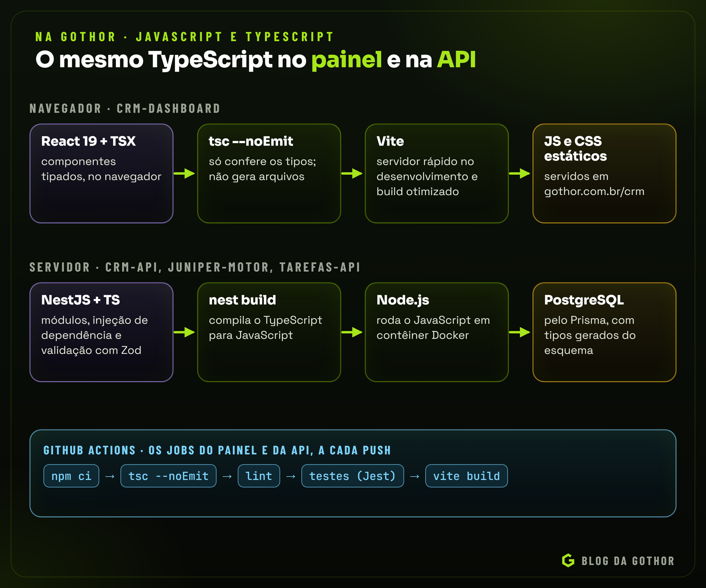706x588 pixels.
Task: Click the "BLOG DA GOTHOR" label
Action: pos(628,561)
